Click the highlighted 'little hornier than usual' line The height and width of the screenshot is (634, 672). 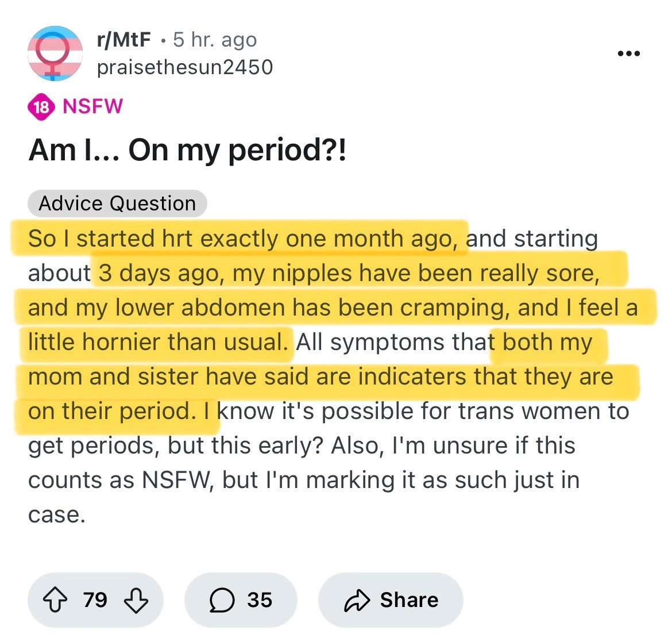tap(157, 343)
